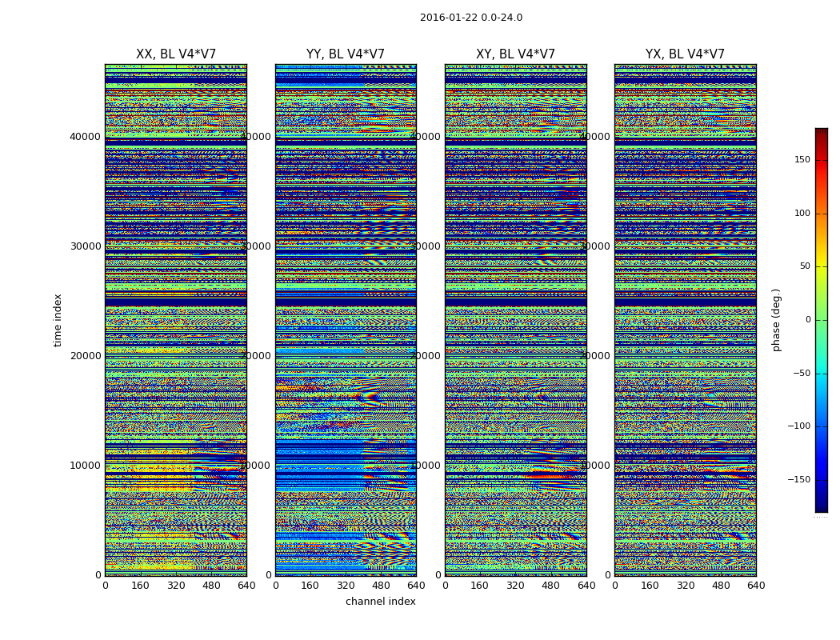This screenshot has width=840, height=640.
Task: Click the 40000 tick on XX time axis
Action: point(85,137)
